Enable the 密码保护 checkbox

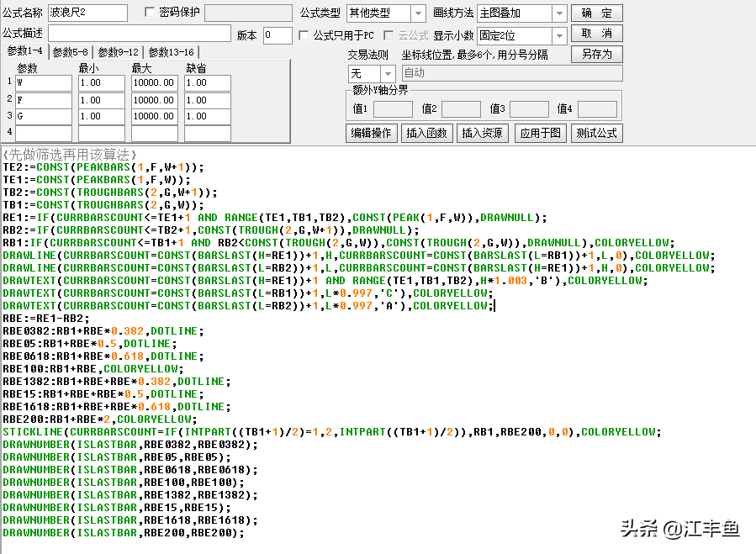coord(150,12)
